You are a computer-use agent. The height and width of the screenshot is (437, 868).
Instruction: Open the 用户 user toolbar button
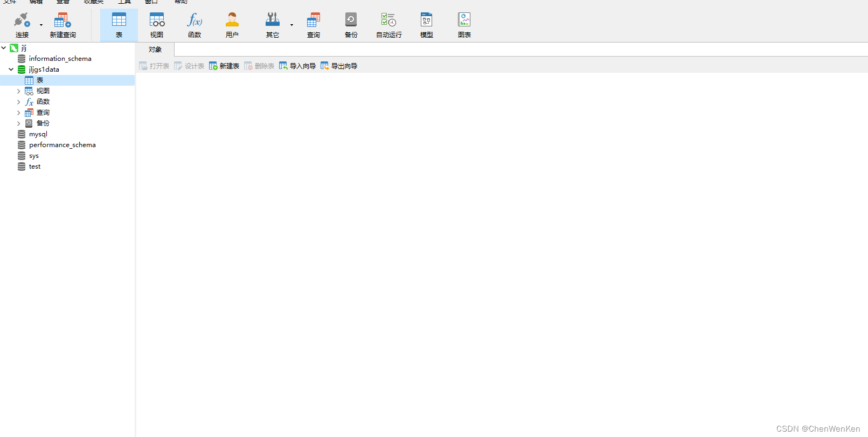point(232,25)
